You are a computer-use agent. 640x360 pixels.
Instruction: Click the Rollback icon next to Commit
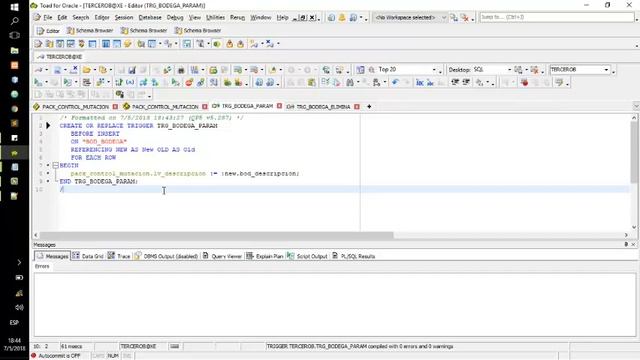tap(238, 82)
